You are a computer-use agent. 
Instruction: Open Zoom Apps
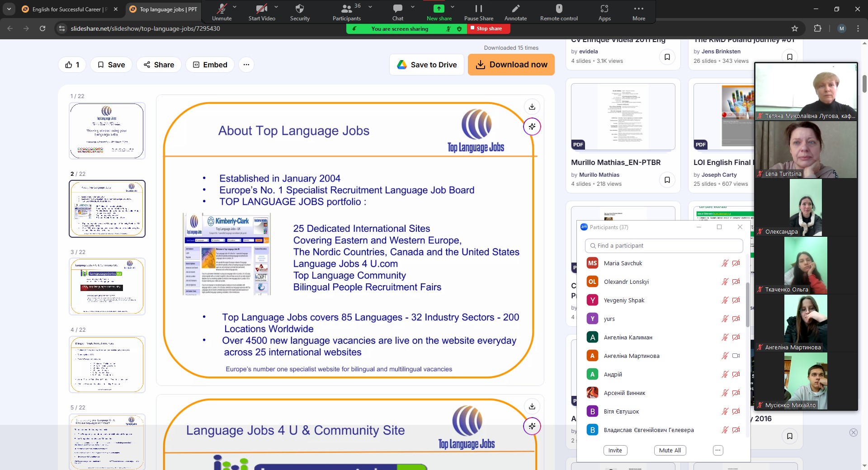tap(604, 12)
